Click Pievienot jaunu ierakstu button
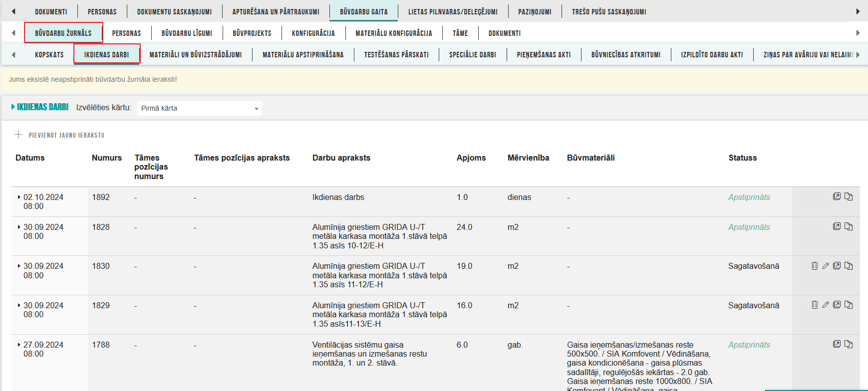Viewport: 868px width, 391px height. pyautogui.click(x=59, y=135)
